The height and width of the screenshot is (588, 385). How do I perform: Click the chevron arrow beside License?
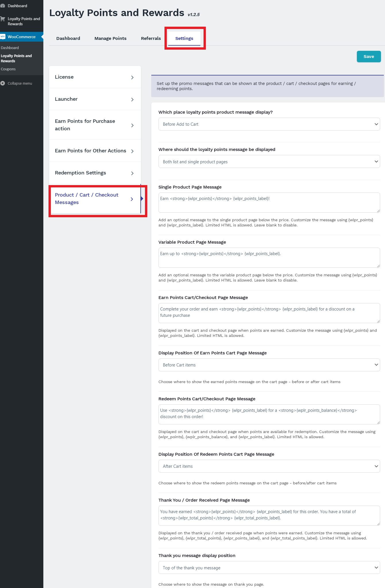pos(132,77)
